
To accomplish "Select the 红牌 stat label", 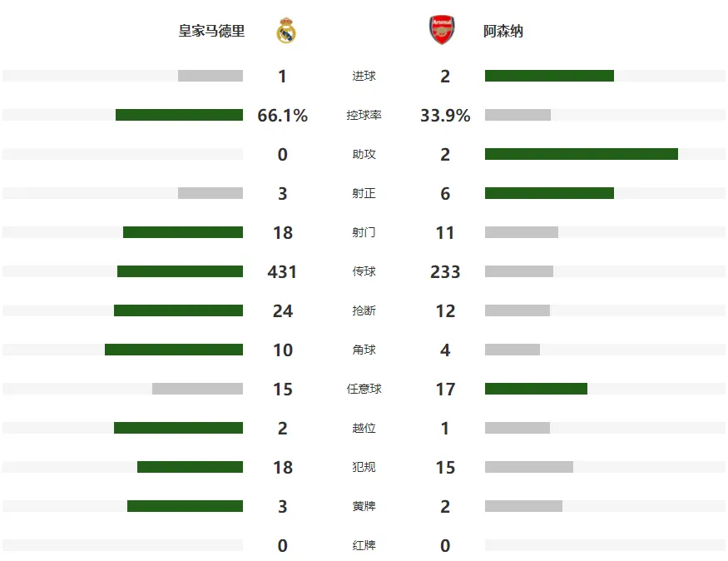I will [364, 545].
